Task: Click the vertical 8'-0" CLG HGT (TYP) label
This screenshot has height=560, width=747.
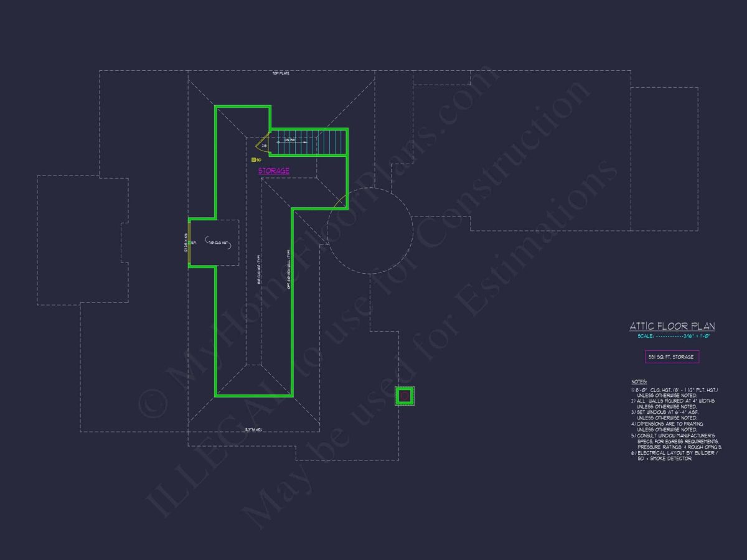Action: pyautogui.click(x=260, y=268)
